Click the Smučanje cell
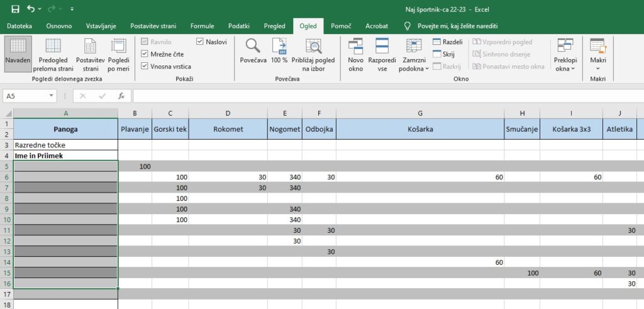 click(x=522, y=129)
